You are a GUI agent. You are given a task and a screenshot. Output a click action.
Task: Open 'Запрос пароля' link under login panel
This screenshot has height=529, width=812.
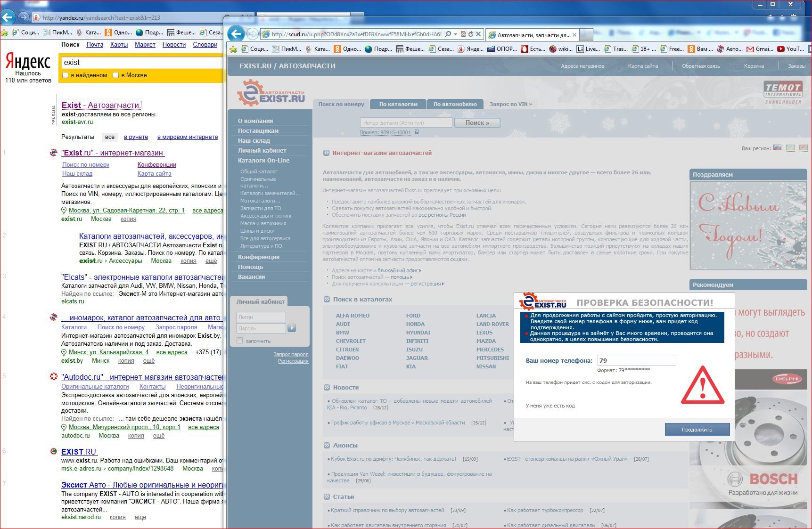[x=291, y=354]
